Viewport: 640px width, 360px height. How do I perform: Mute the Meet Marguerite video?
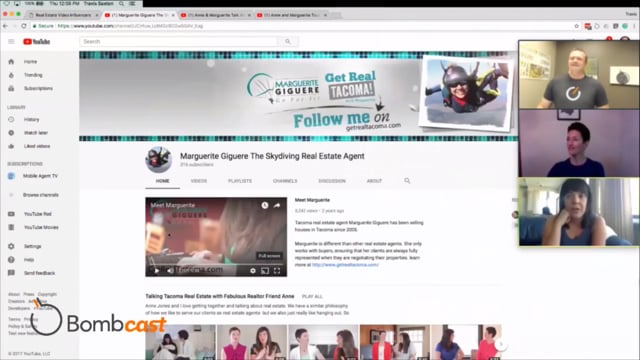170,271
